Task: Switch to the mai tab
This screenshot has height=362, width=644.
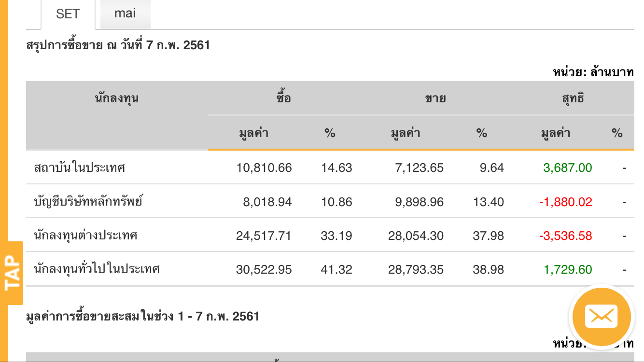Action: (x=125, y=14)
